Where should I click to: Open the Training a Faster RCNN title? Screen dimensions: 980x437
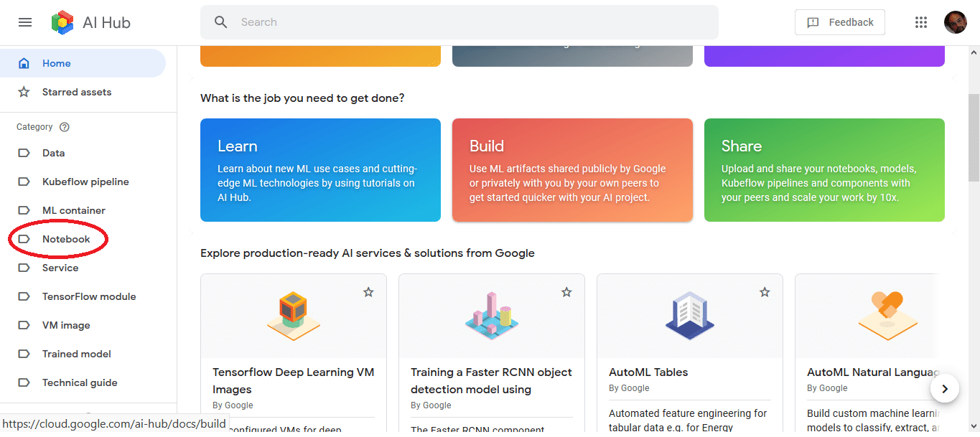tap(492, 381)
